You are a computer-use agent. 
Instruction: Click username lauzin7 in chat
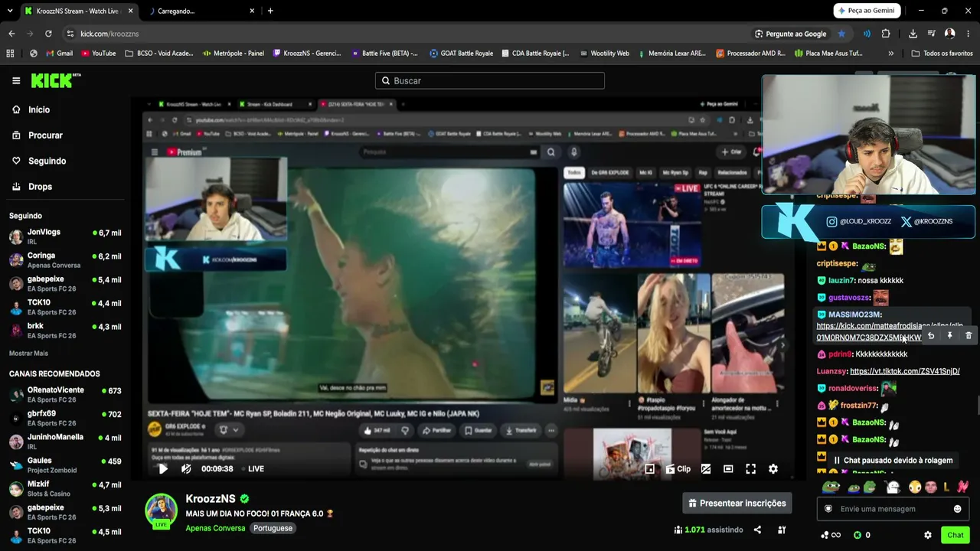coord(841,281)
